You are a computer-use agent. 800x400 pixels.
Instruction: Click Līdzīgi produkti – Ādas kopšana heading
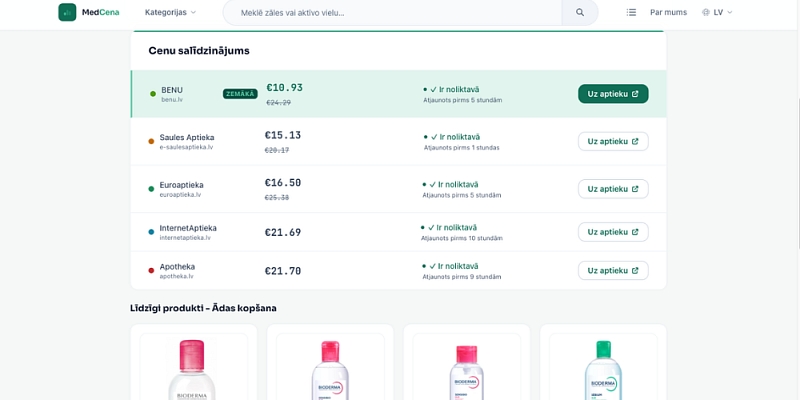[204, 308]
